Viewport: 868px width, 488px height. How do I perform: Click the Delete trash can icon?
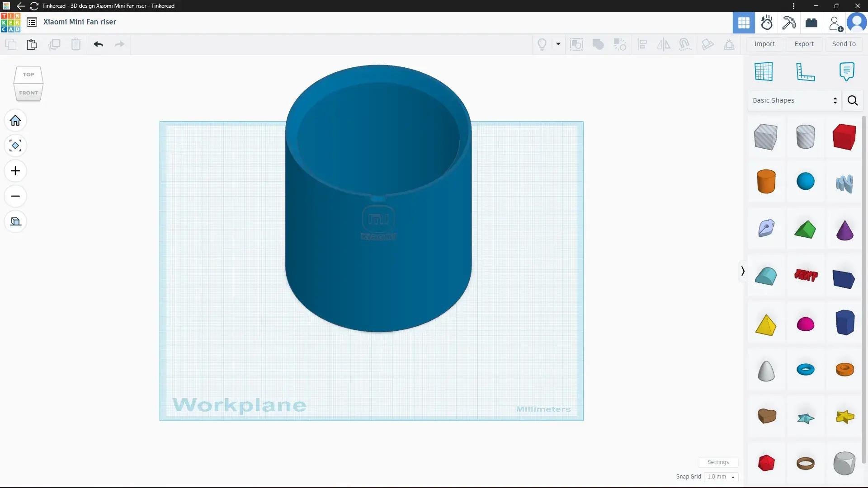[x=76, y=44]
